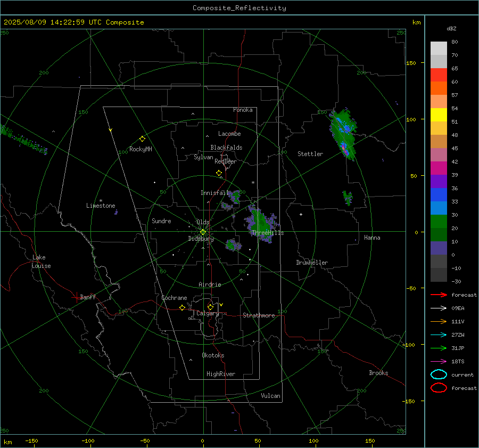Click the Cochrane town label
The height and width of the screenshot is (448, 479).
coord(174,298)
